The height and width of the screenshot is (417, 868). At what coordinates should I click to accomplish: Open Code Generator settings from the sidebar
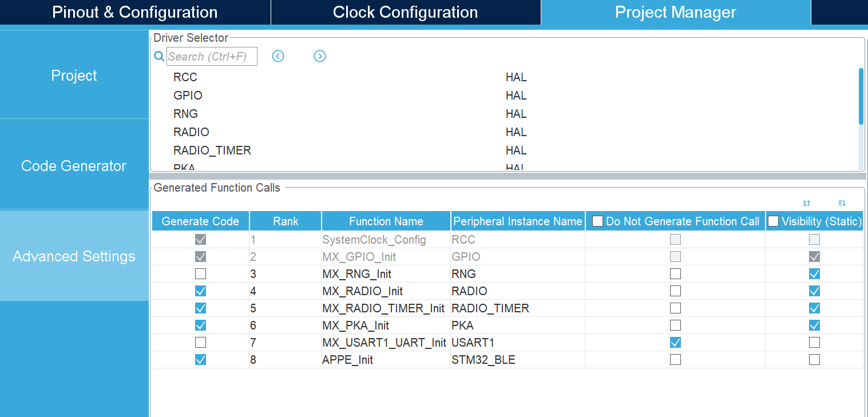tap(74, 165)
